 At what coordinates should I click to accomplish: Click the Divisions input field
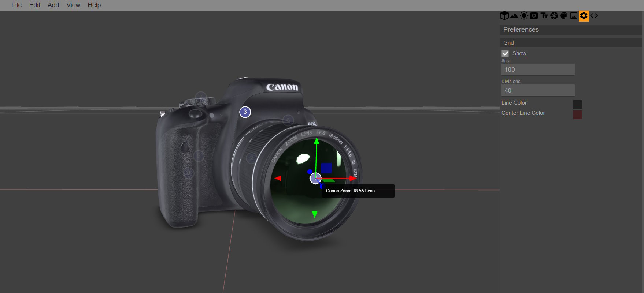pyautogui.click(x=538, y=90)
